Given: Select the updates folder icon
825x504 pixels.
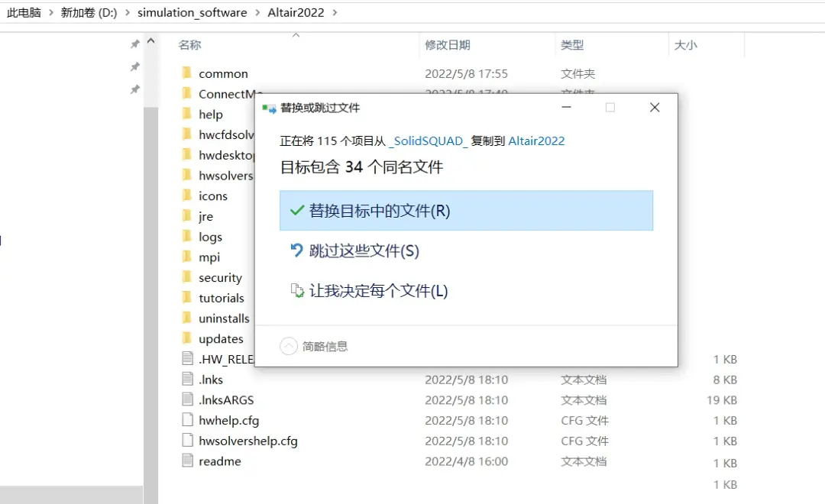Looking at the screenshot, I should [x=187, y=338].
